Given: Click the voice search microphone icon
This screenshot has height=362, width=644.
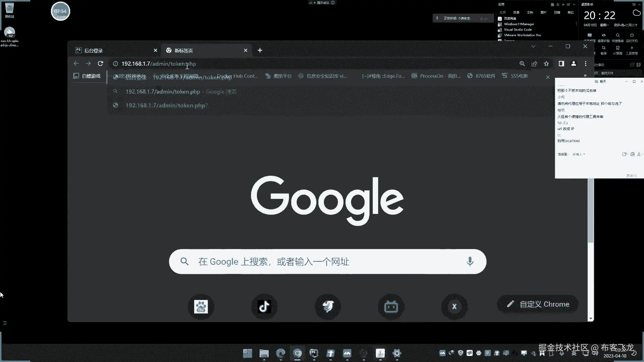Looking at the screenshot, I should 470,261.
